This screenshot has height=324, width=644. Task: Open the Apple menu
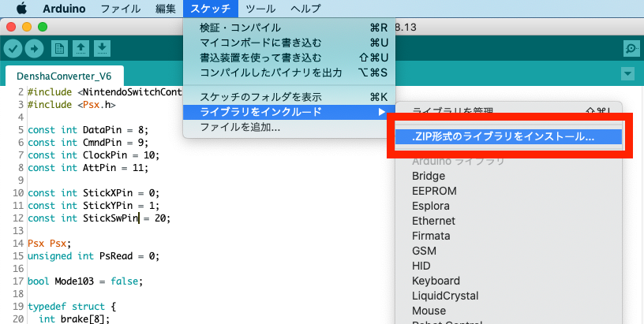(x=21, y=8)
